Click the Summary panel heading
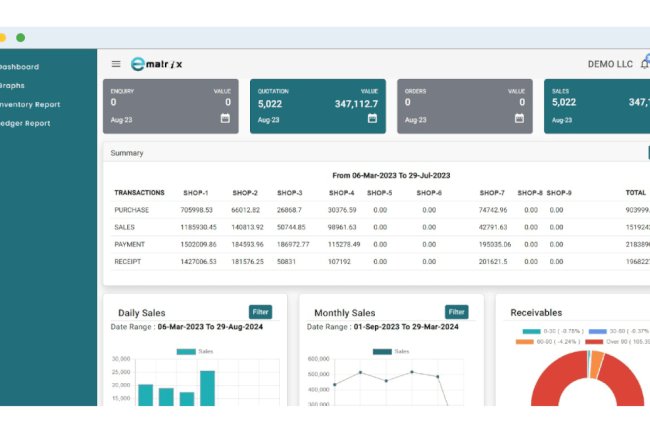650x433 pixels. click(x=127, y=153)
